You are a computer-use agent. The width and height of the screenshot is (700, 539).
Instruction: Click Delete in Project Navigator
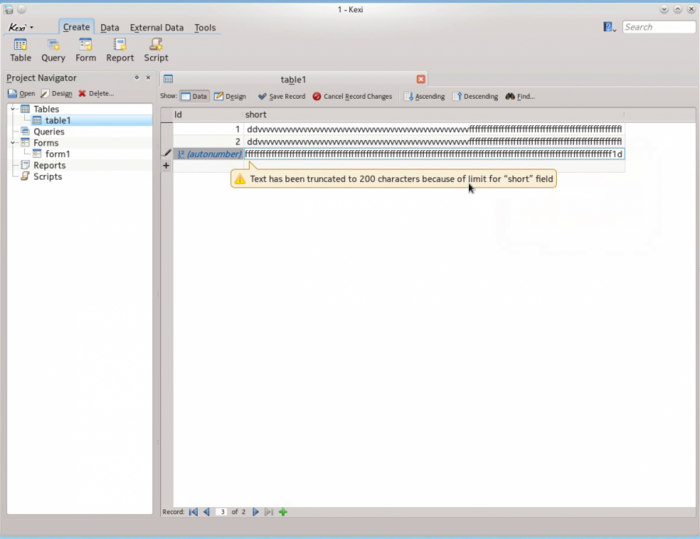[96, 93]
